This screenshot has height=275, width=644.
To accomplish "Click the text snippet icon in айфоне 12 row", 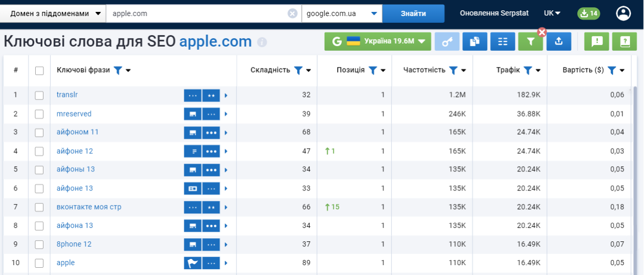I will click(193, 151).
